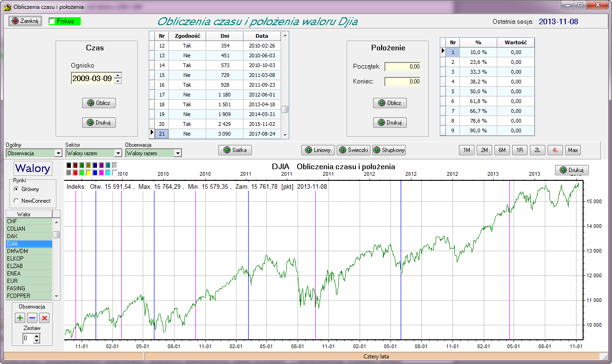Click the Wartość column header
Viewport: 612px width, 364px height.
pyautogui.click(x=515, y=42)
